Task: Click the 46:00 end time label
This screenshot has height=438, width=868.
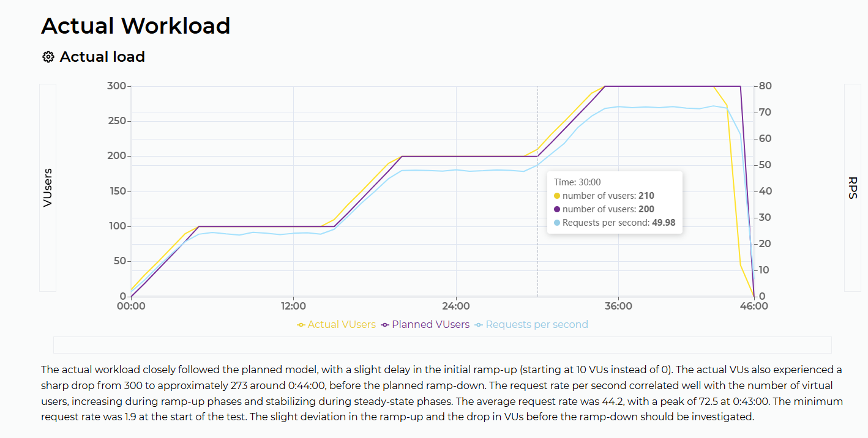Action: point(754,306)
